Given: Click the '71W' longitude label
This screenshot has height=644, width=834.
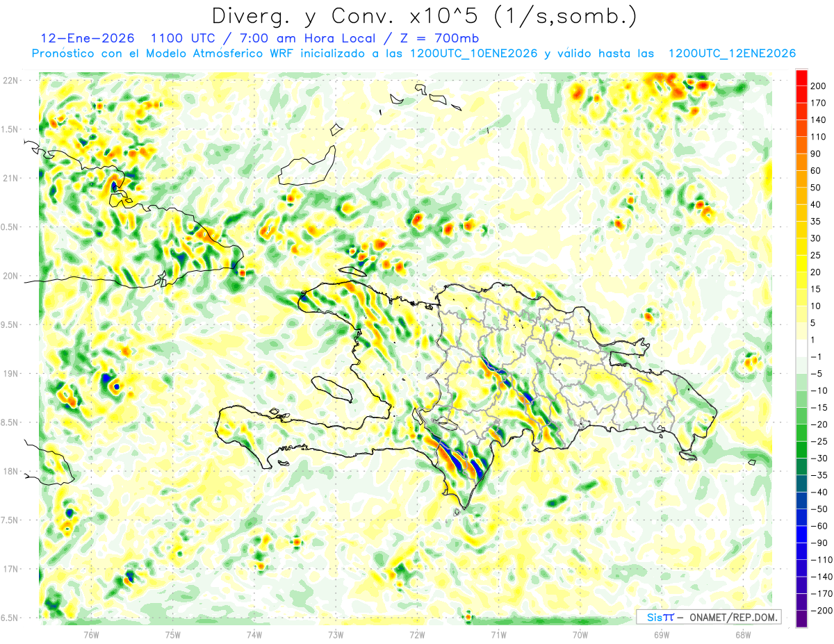Looking at the screenshot, I should 498,634.
